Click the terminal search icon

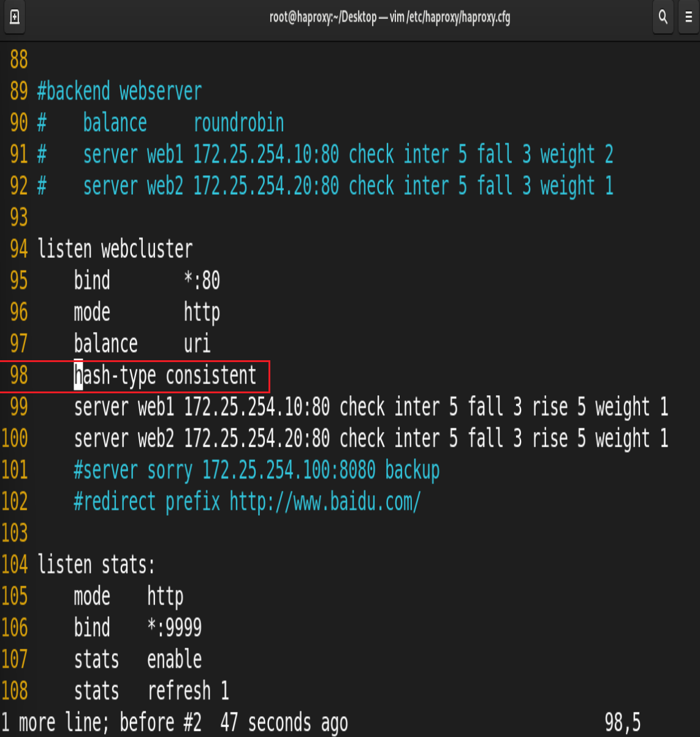(x=663, y=17)
